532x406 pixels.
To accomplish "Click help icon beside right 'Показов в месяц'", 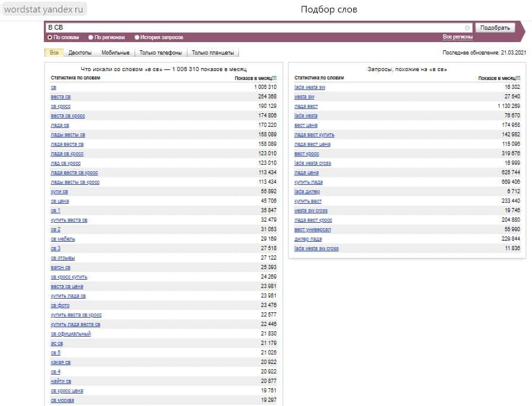I will [518, 78].
